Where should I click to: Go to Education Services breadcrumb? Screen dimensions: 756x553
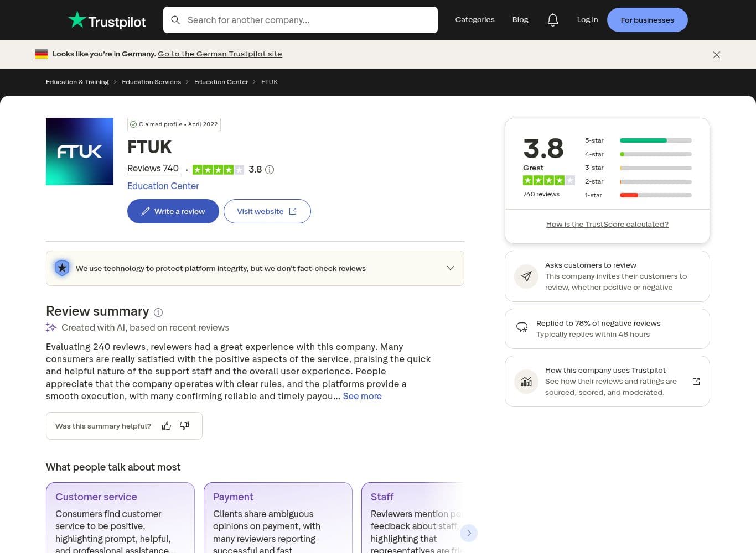coord(151,82)
